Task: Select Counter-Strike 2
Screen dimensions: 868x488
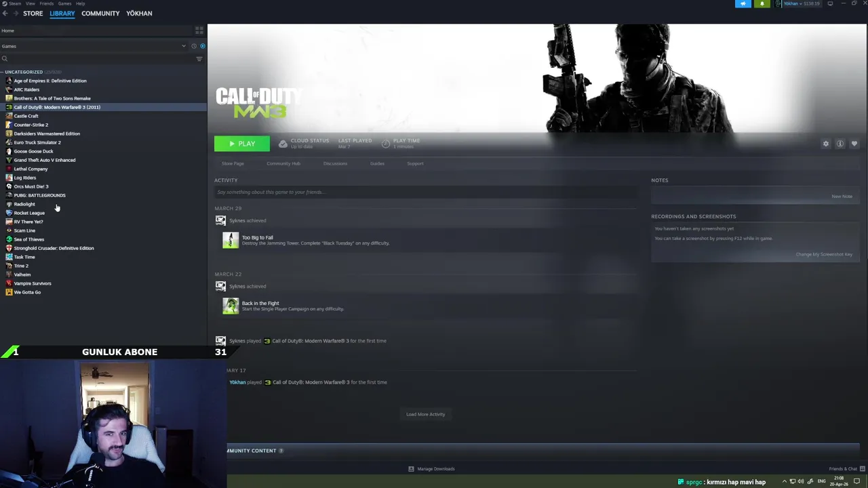Action: click(31, 125)
